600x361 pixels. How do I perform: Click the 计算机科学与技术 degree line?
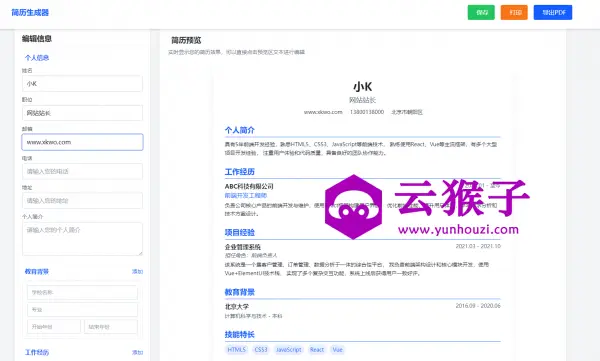pos(253,316)
